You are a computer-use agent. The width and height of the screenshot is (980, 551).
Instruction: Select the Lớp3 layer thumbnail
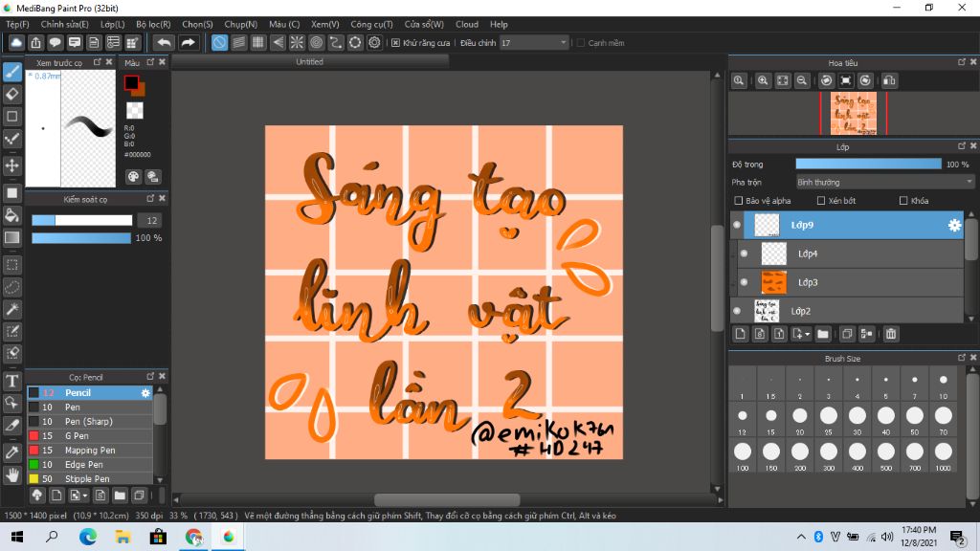tap(773, 282)
